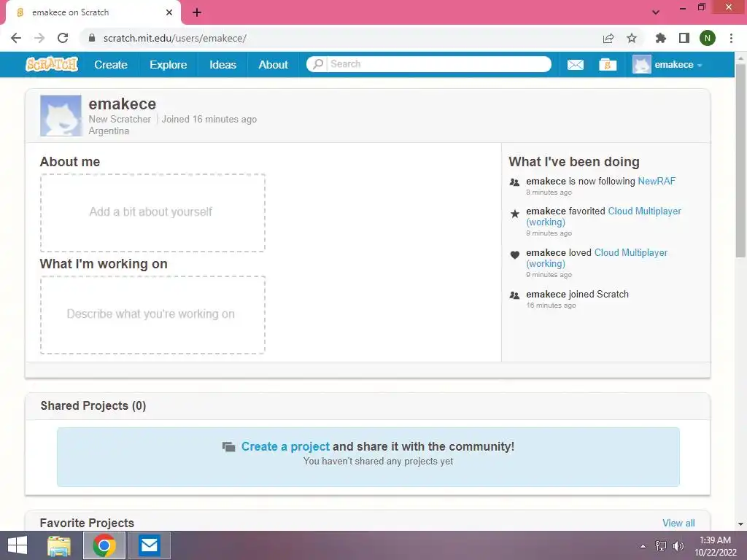Click the 'Shared Projects (0)' heading
This screenshot has height=560, width=747.
tap(93, 405)
